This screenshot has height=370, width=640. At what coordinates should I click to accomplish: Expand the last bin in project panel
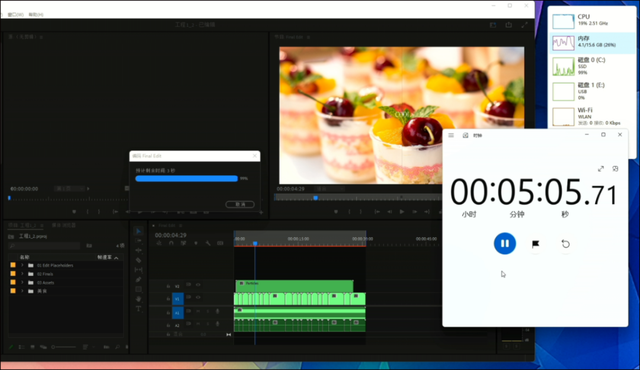[22, 291]
